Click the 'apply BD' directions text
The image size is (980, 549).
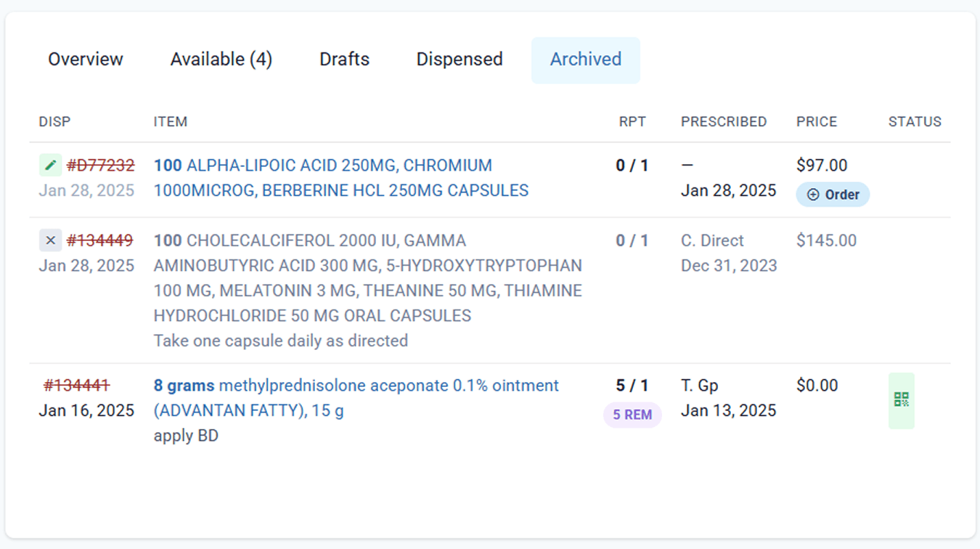tap(186, 436)
